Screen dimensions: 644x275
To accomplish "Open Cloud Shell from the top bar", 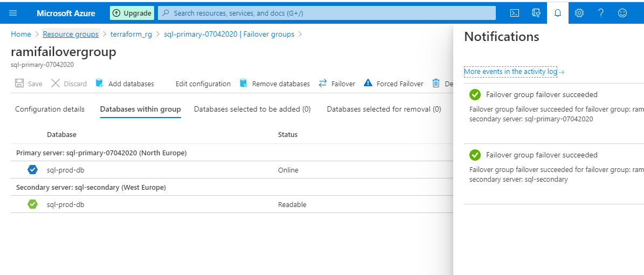I will pyautogui.click(x=514, y=13).
